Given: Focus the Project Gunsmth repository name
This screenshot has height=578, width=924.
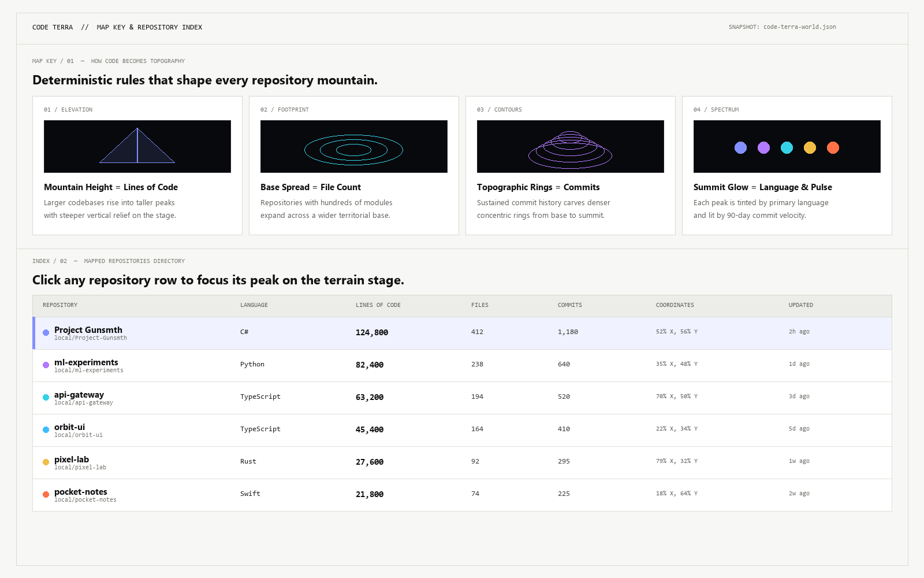Looking at the screenshot, I should pyautogui.click(x=88, y=330).
